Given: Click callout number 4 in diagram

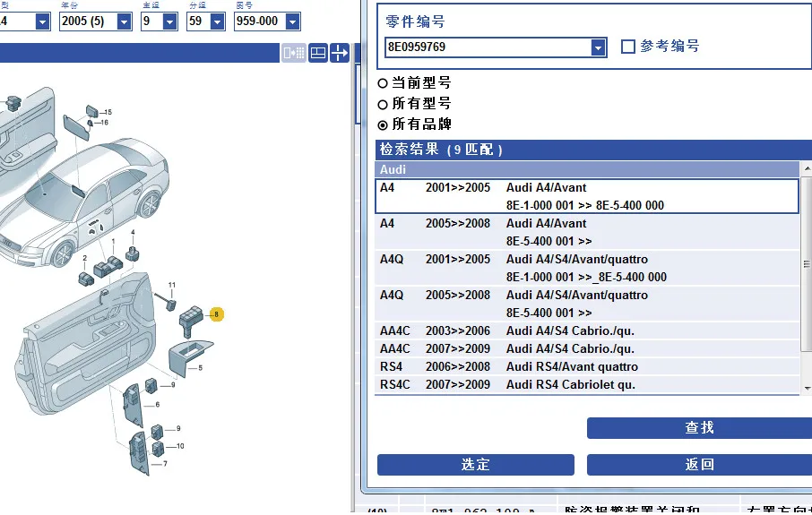Looking at the screenshot, I should (x=133, y=232).
